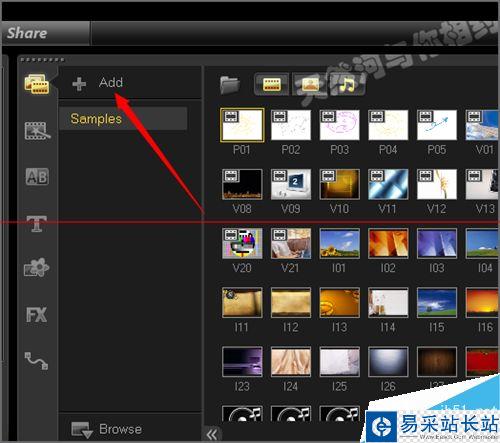Screen dimensions: 500x443
Task: Click the Add folder button
Action: (98, 83)
